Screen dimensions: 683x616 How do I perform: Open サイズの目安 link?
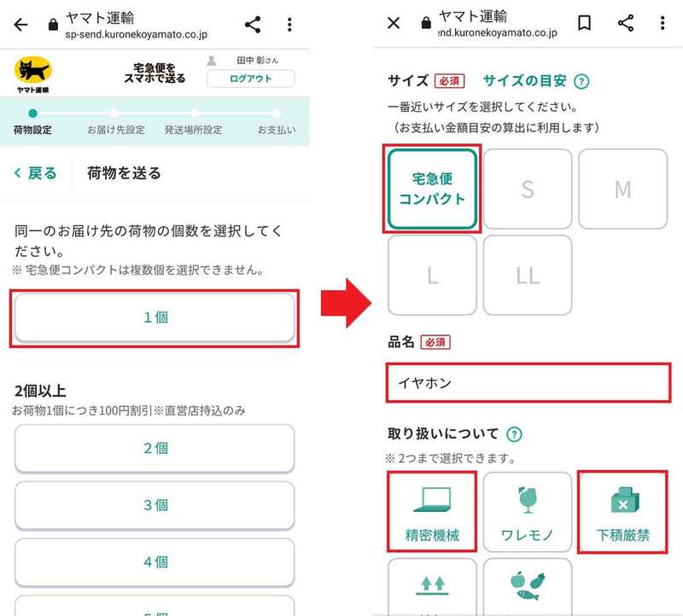524,81
